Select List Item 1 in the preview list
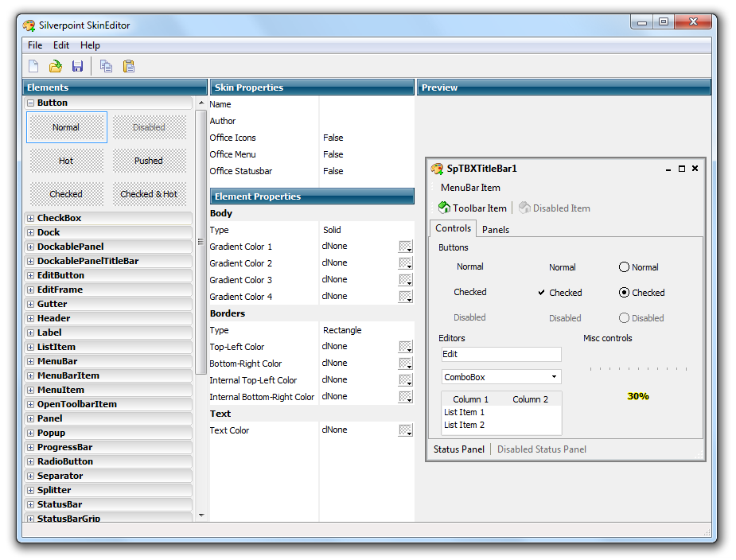Viewport: 736px width, 560px height. pos(464,412)
